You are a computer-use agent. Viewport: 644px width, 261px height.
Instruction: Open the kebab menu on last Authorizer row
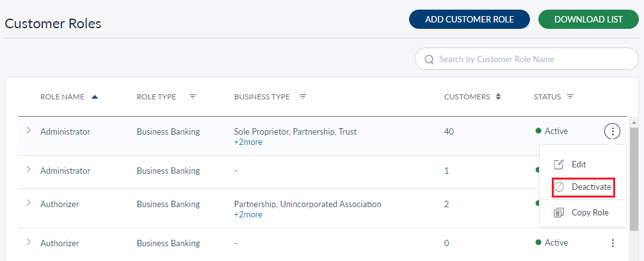[x=613, y=243]
